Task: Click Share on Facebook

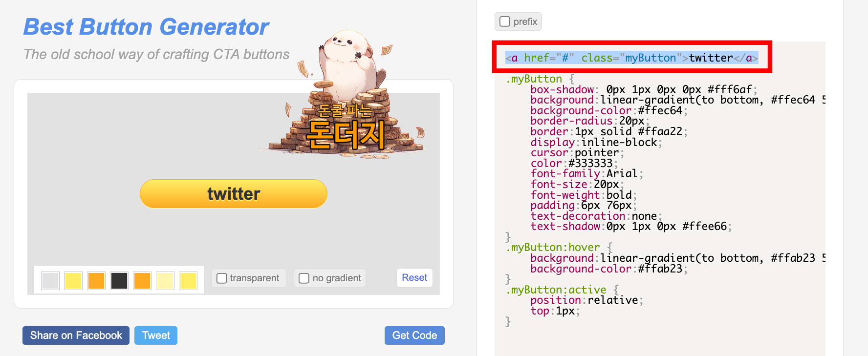Action: click(76, 335)
